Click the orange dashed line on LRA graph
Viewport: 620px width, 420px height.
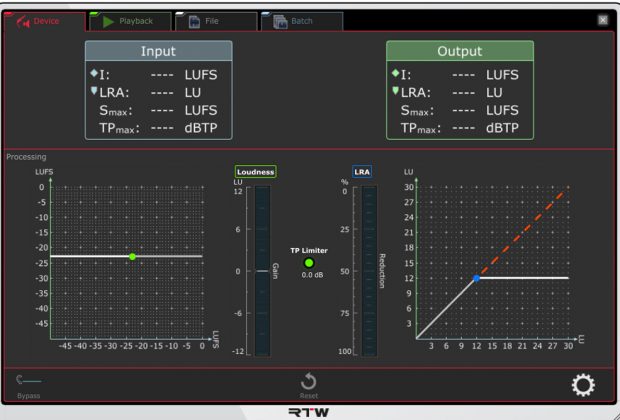point(522,234)
